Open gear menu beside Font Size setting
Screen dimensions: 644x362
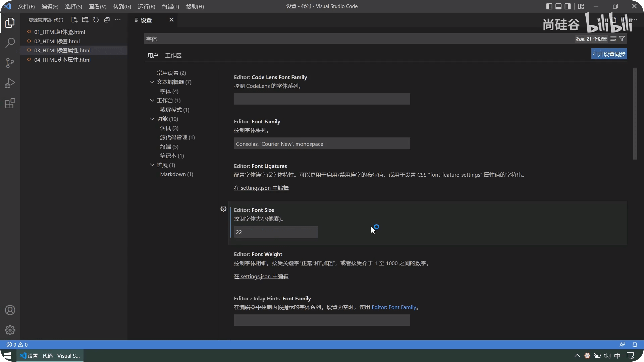point(223,209)
